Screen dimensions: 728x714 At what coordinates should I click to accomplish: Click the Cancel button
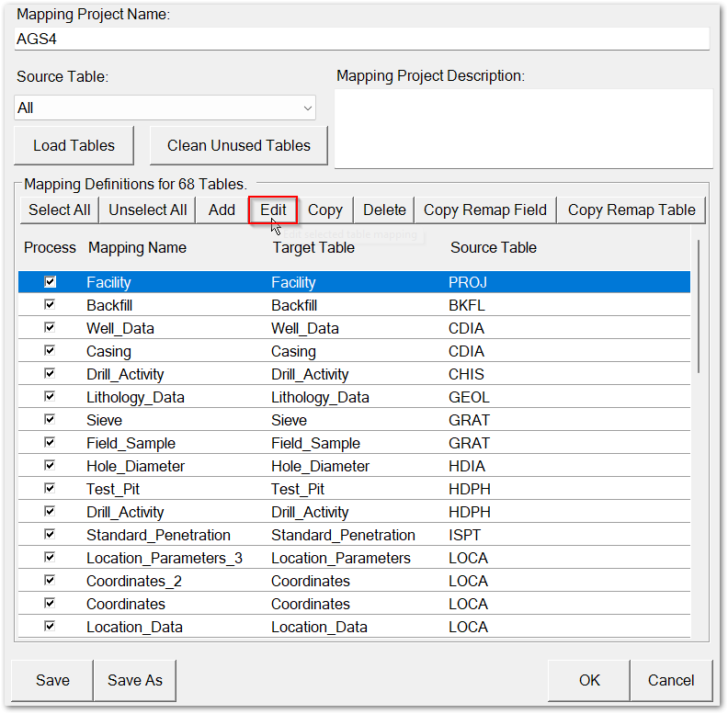671,680
